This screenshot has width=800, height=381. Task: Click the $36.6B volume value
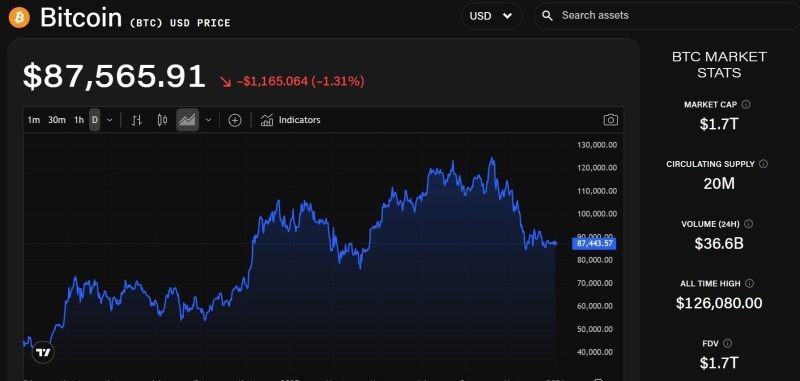[719, 243]
